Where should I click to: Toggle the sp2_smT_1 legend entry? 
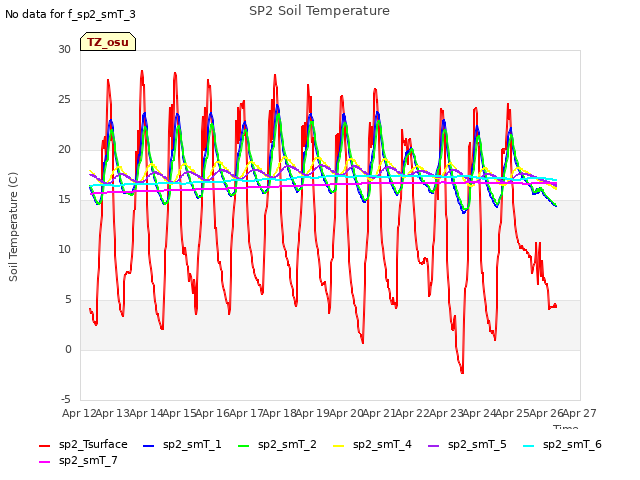tap(182, 444)
